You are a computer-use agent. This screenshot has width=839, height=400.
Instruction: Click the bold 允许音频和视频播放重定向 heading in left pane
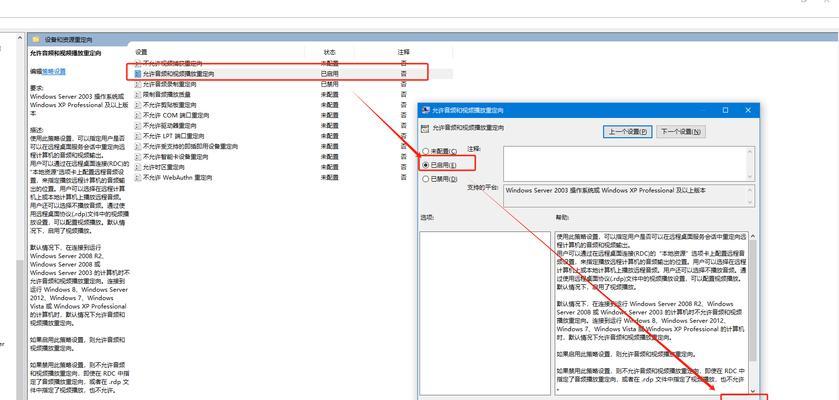(x=65, y=53)
